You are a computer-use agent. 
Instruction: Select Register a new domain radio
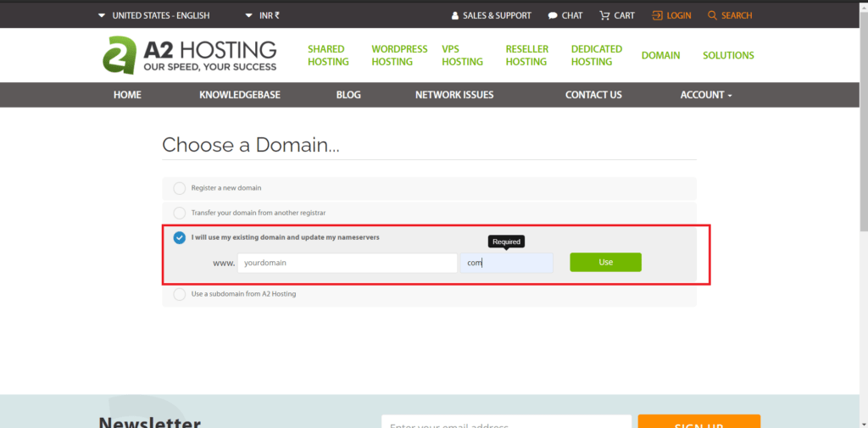(180, 188)
